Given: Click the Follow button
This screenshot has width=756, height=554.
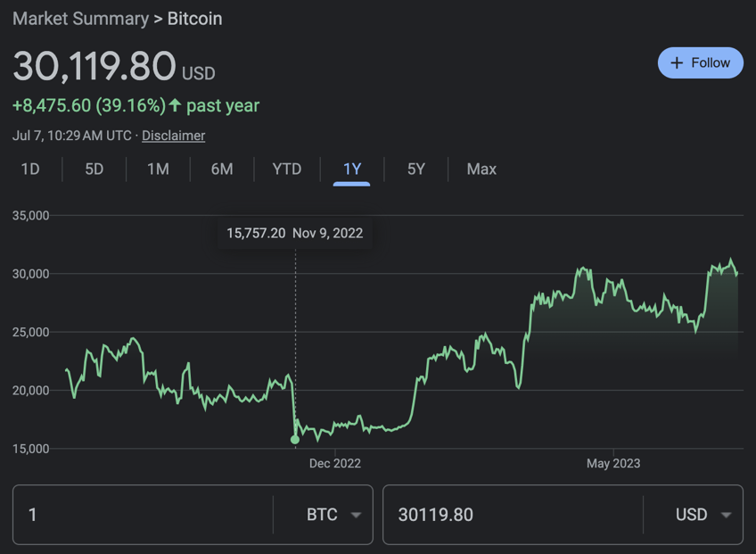Looking at the screenshot, I should tap(700, 62).
